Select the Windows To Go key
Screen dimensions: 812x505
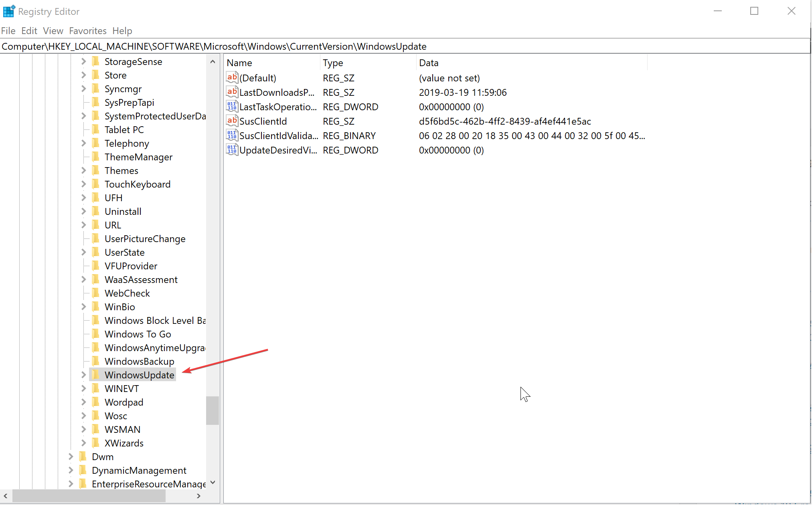pos(138,334)
